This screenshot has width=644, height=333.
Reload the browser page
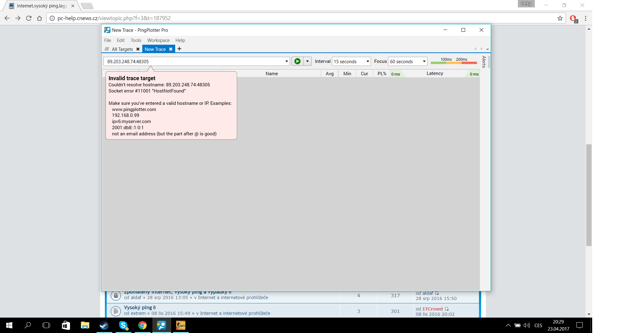[x=29, y=18]
